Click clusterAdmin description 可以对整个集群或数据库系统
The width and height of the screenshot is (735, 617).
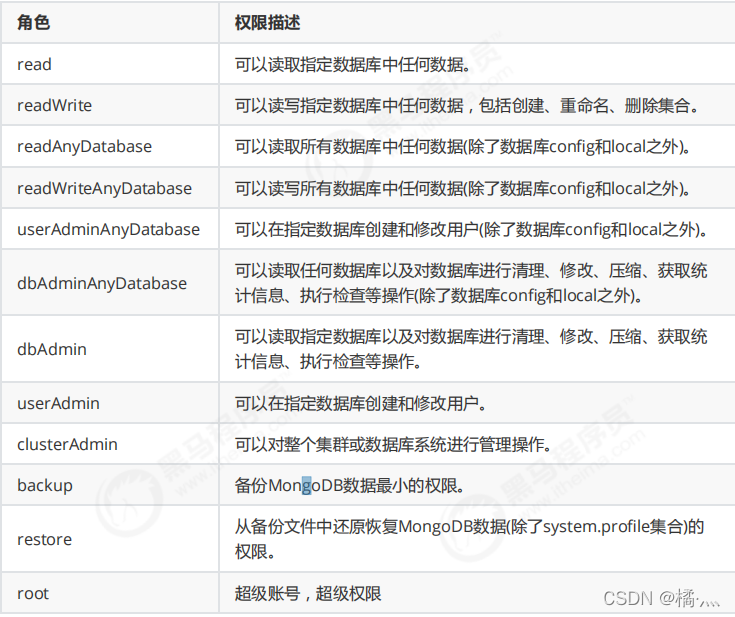pyautogui.click(x=393, y=444)
